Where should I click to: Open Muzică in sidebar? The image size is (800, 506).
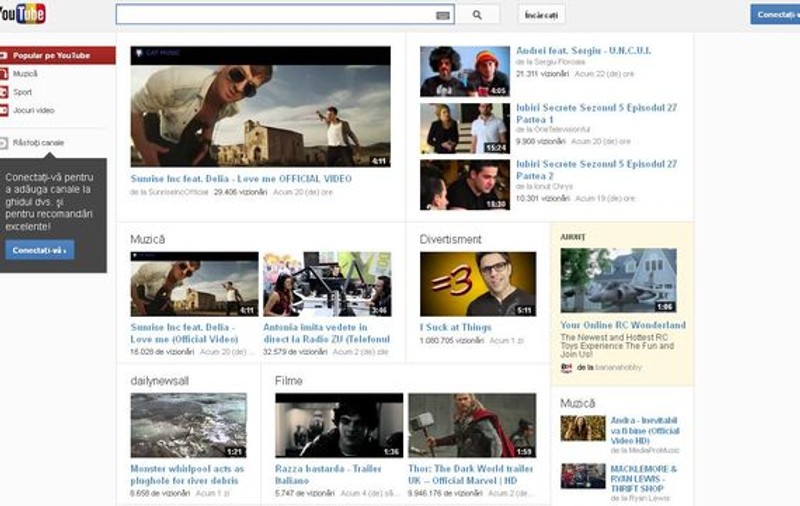[x=25, y=73]
